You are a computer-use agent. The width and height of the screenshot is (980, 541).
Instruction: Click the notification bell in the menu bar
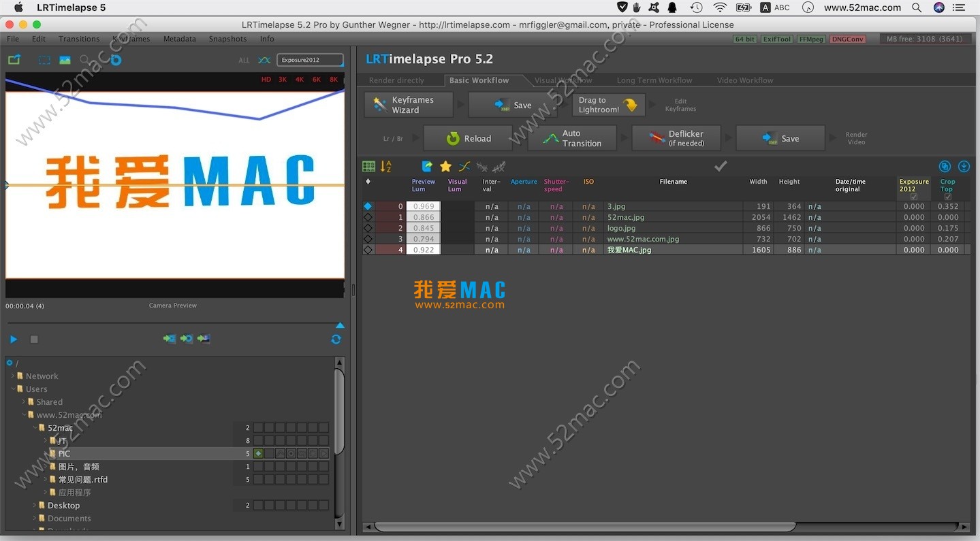pyautogui.click(x=672, y=7)
